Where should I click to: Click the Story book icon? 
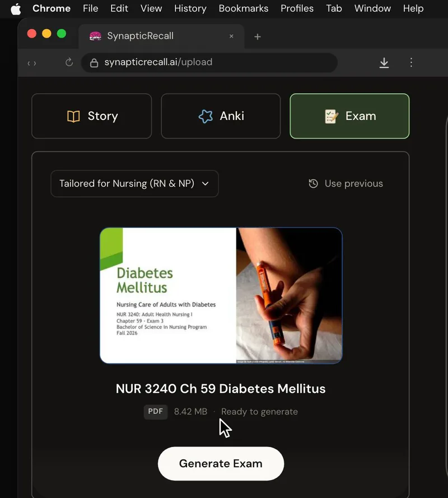[73, 117]
